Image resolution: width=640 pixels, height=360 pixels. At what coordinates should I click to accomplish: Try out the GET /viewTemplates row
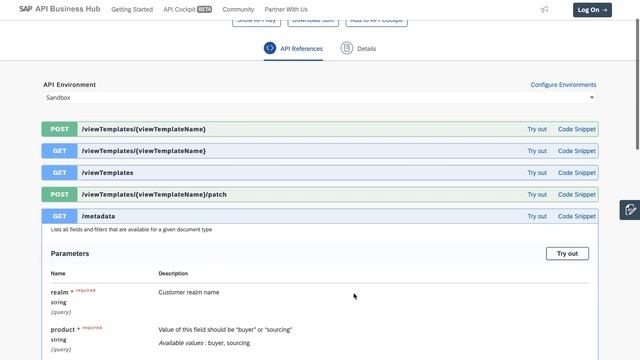coord(537,173)
